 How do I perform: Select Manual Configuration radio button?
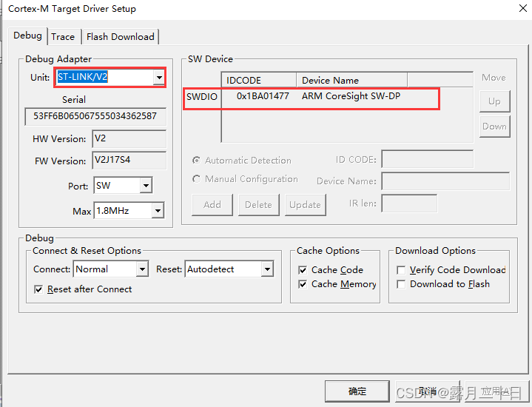tap(196, 179)
